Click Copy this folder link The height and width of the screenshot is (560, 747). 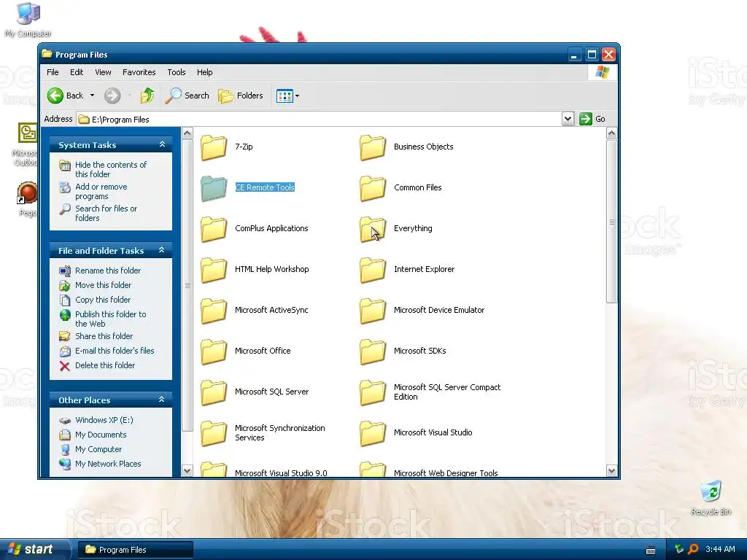coord(102,300)
